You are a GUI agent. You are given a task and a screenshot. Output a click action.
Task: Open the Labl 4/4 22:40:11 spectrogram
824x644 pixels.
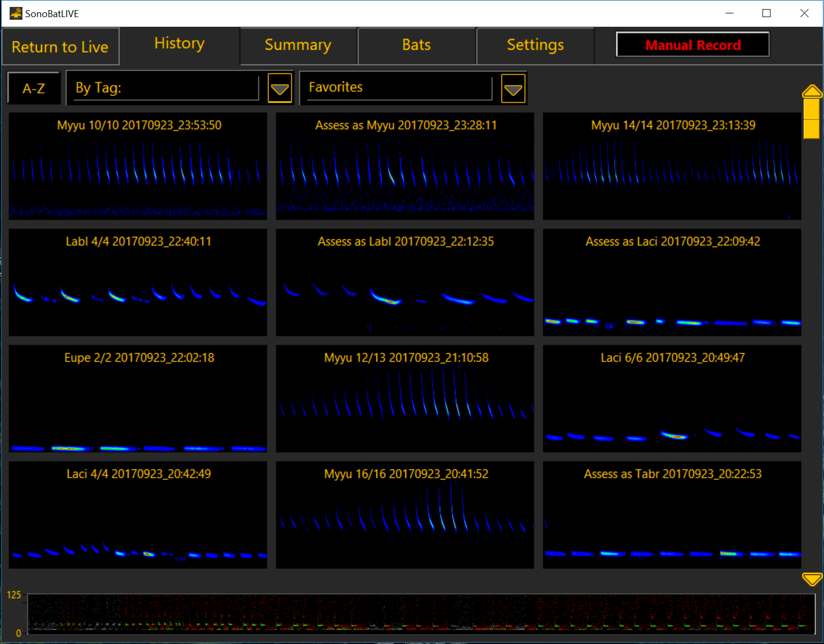(138, 282)
